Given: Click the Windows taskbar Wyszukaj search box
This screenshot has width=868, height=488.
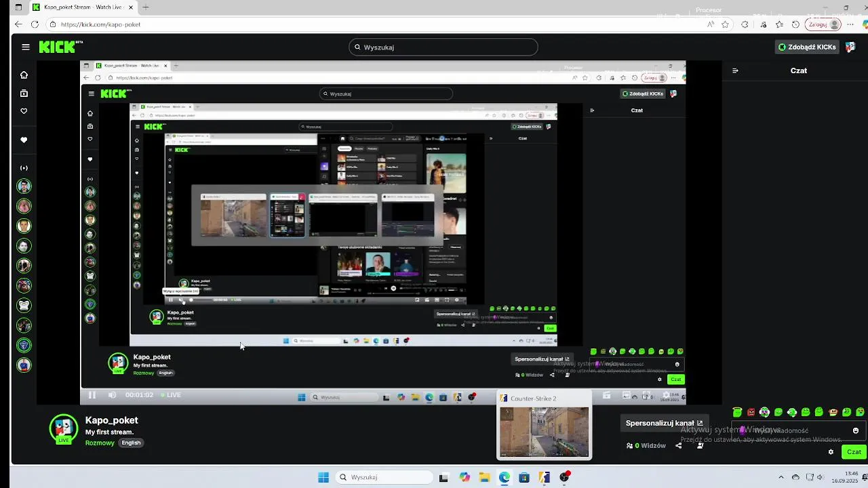Looking at the screenshot, I should (x=383, y=477).
